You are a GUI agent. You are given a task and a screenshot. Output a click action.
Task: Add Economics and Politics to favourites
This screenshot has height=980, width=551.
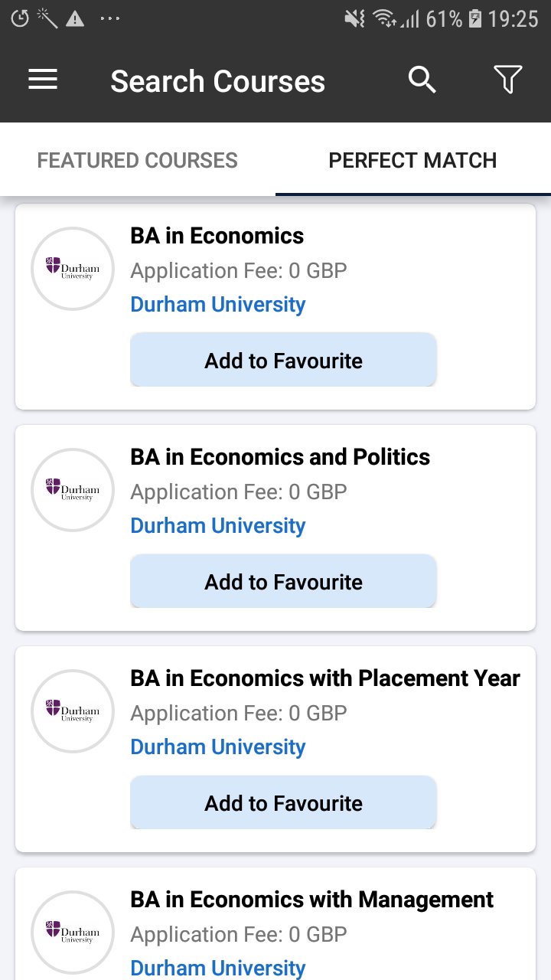pyautogui.click(x=283, y=581)
